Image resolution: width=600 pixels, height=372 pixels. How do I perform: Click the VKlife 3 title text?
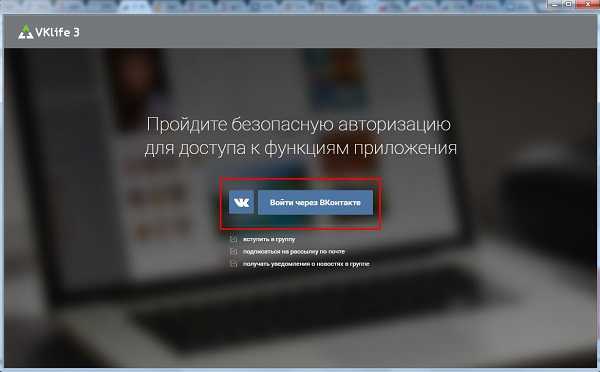[x=57, y=32]
